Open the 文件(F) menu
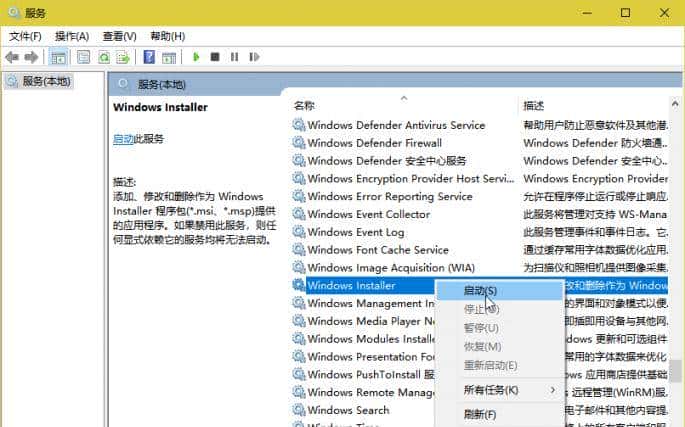Viewport: 685px width, 427px height. click(x=25, y=36)
